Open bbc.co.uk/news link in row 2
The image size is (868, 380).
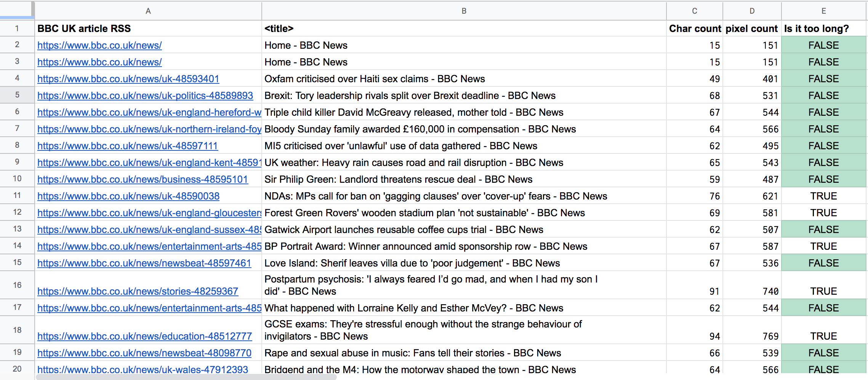(x=99, y=45)
